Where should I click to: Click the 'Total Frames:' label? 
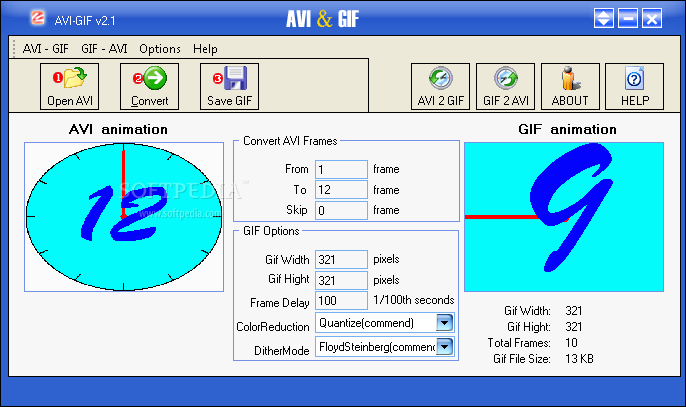click(x=519, y=343)
